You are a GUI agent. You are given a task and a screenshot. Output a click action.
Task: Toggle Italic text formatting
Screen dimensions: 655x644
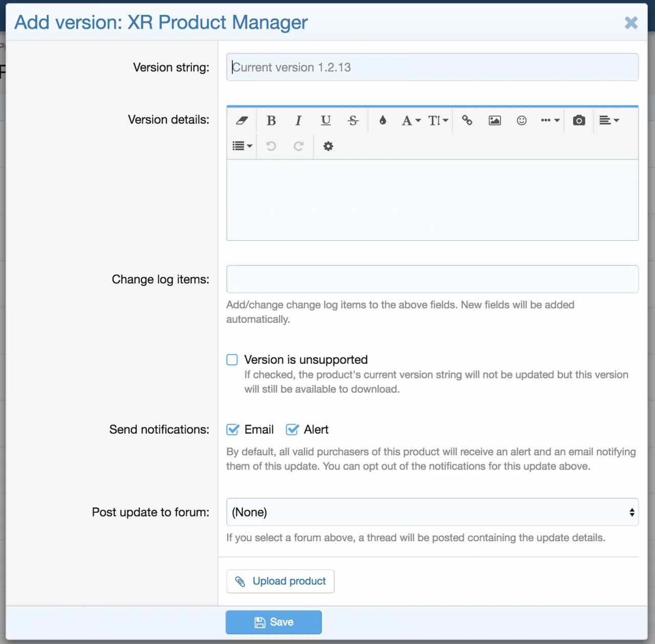click(298, 121)
